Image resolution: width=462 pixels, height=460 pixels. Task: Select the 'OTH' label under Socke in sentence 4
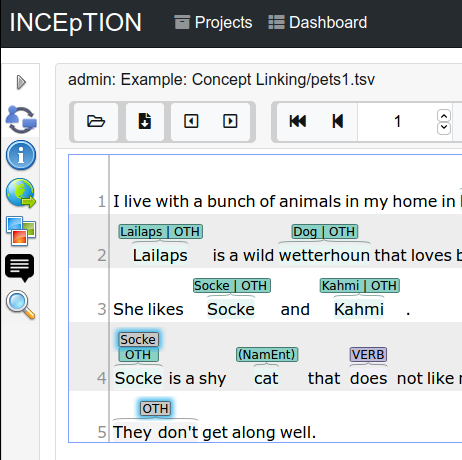(138, 355)
